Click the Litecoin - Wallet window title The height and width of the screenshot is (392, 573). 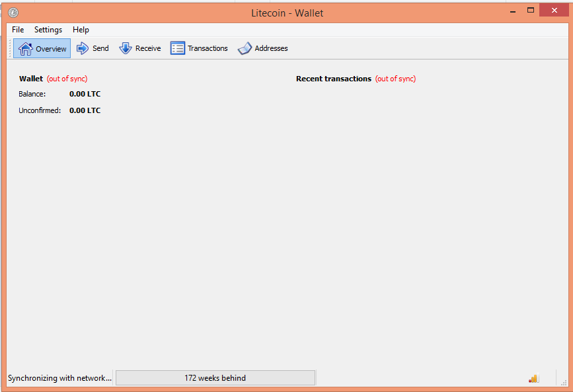point(287,13)
